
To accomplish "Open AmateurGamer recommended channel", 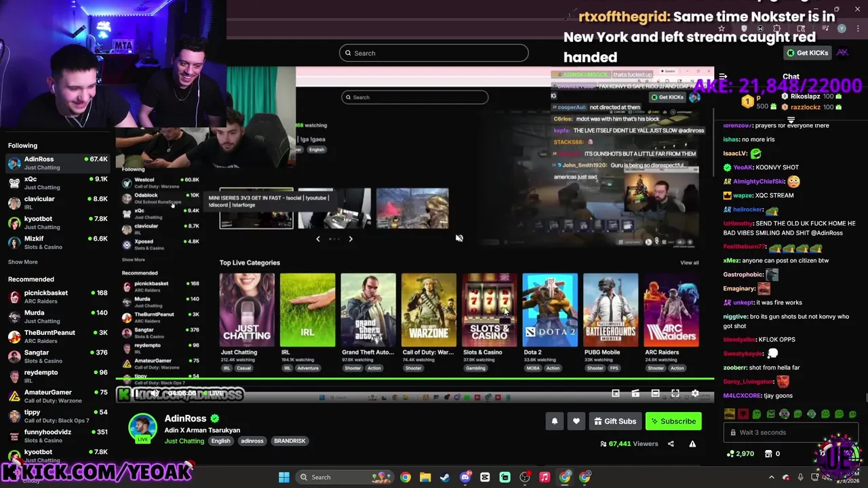I will click(x=58, y=396).
